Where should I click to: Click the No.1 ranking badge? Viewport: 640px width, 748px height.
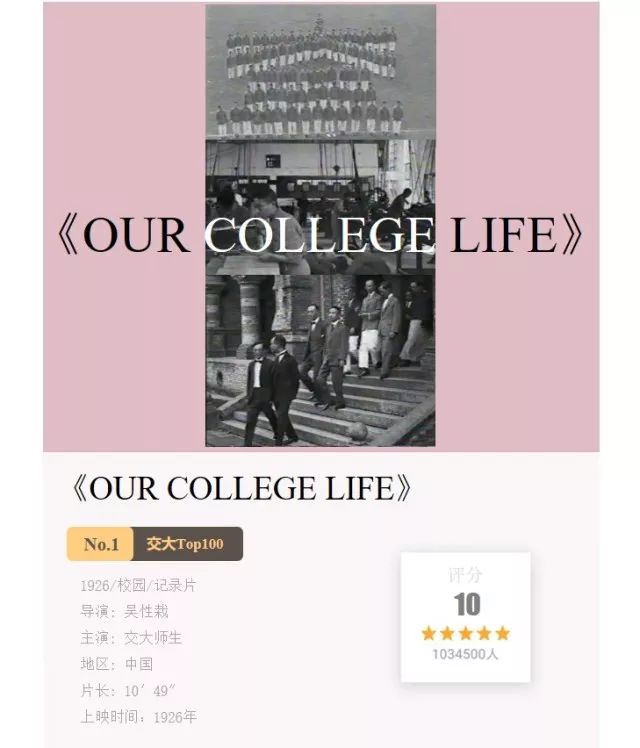click(100, 544)
